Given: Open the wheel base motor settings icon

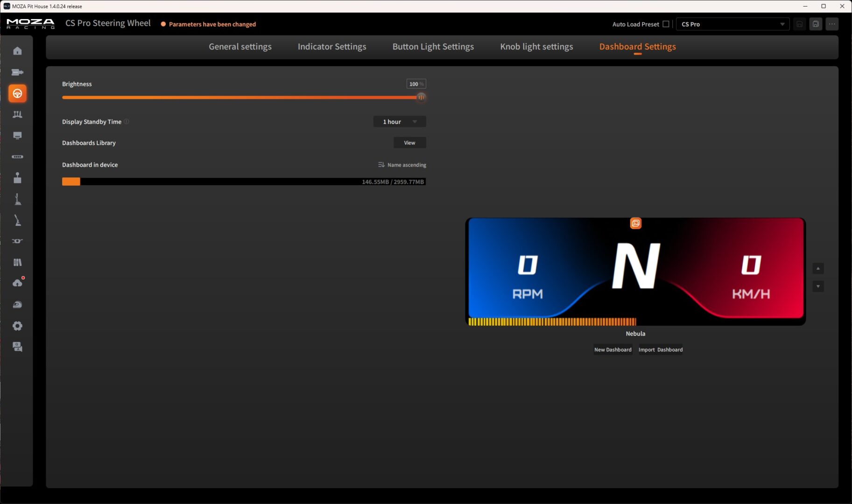Looking at the screenshot, I should click(17, 72).
